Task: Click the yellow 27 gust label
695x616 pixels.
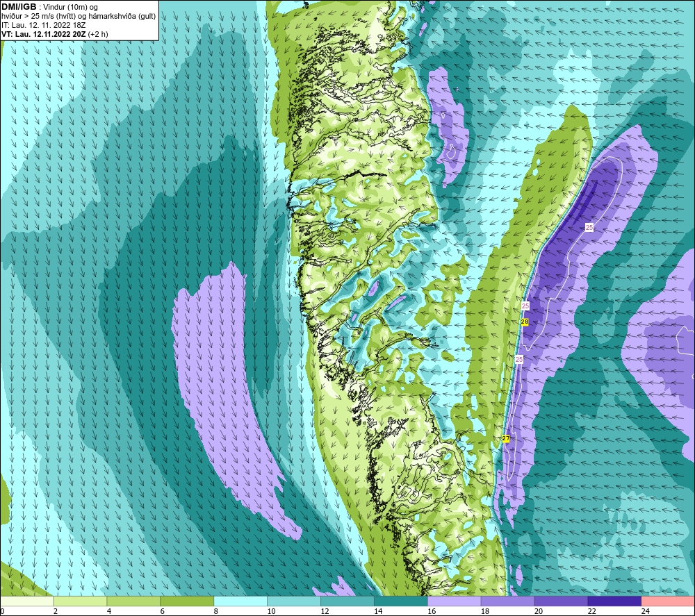Action: pyautogui.click(x=506, y=438)
